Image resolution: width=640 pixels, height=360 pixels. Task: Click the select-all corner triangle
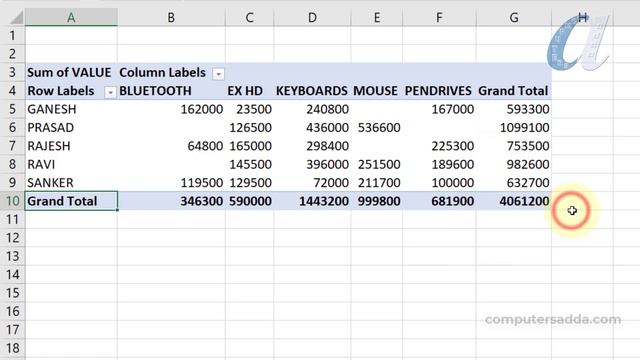coord(16,18)
